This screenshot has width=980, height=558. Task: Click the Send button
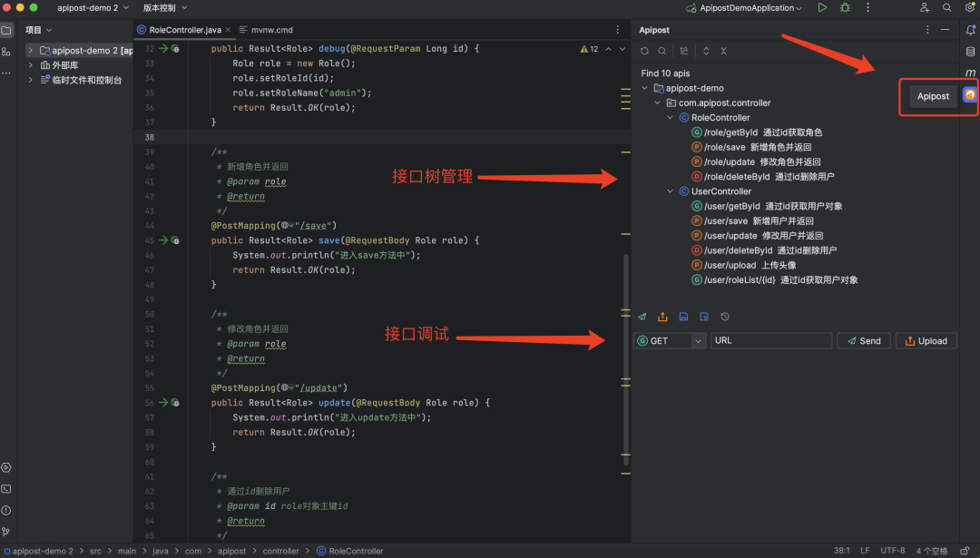coord(864,340)
